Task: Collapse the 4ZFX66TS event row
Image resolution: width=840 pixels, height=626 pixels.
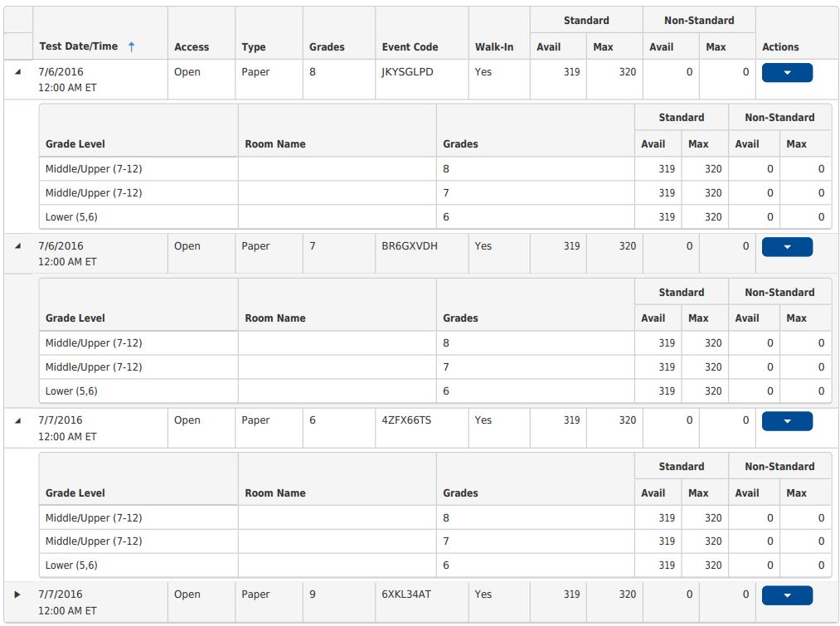Action: pos(18,420)
